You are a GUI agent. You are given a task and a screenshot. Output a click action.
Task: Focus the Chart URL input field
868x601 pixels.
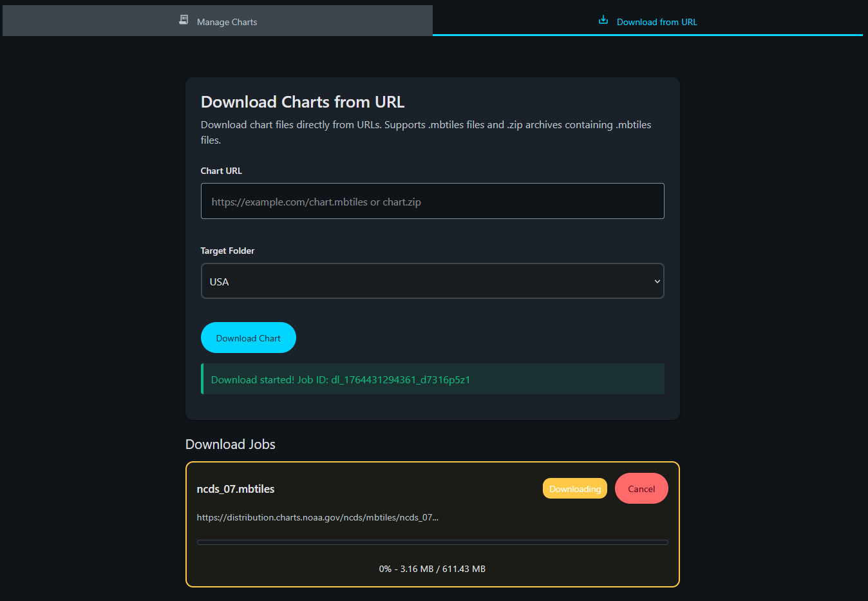[x=432, y=202]
